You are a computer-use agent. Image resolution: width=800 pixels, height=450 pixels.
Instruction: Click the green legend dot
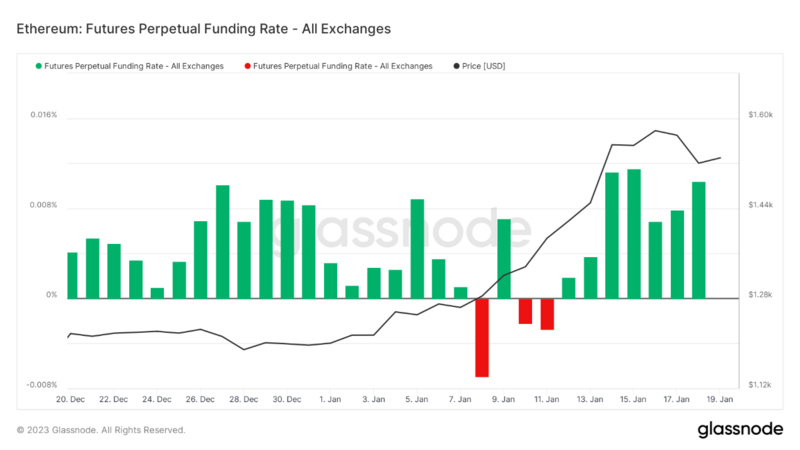[x=39, y=66]
